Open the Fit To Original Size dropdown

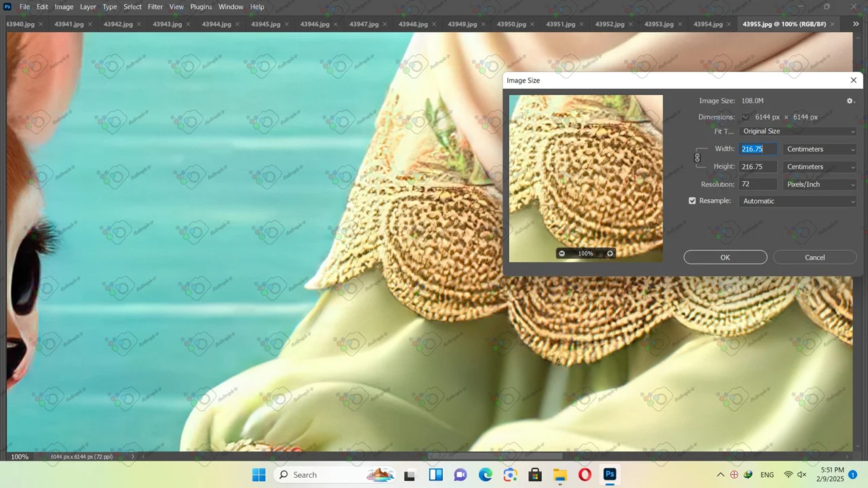click(x=798, y=131)
